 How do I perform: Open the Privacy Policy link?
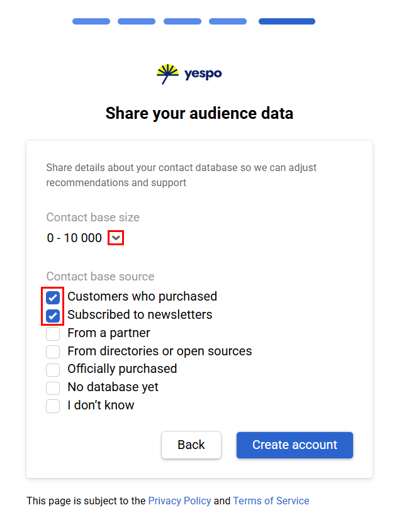tap(179, 501)
